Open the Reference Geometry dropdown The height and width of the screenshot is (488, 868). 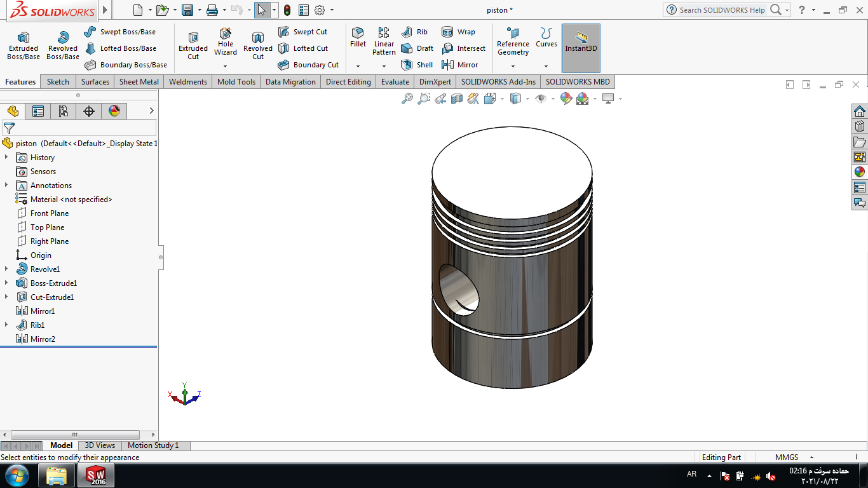pyautogui.click(x=513, y=66)
